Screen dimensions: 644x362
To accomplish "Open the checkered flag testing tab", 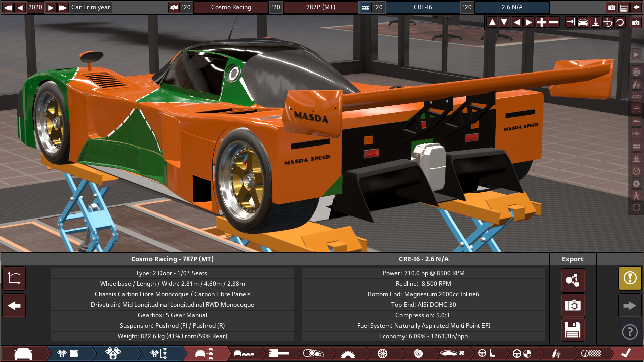I will [590, 353].
